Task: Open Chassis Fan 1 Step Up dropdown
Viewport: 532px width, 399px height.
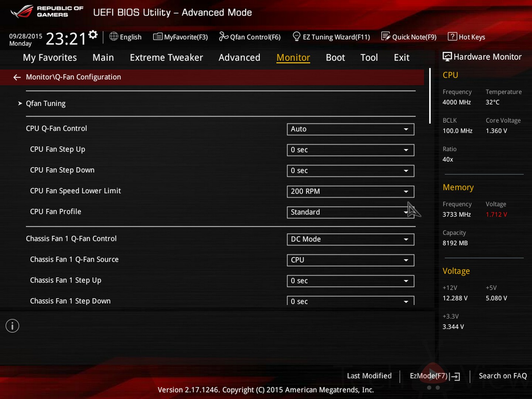Action: pos(350,281)
